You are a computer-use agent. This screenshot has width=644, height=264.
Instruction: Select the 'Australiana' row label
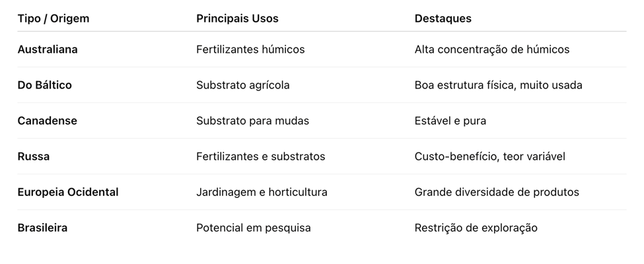point(48,49)
